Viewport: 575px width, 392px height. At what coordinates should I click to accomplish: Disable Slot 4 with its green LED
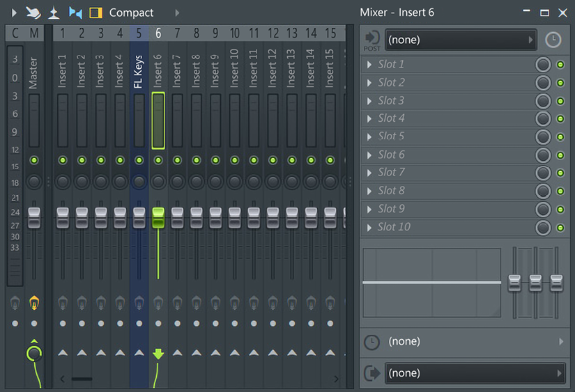point(560,118)
